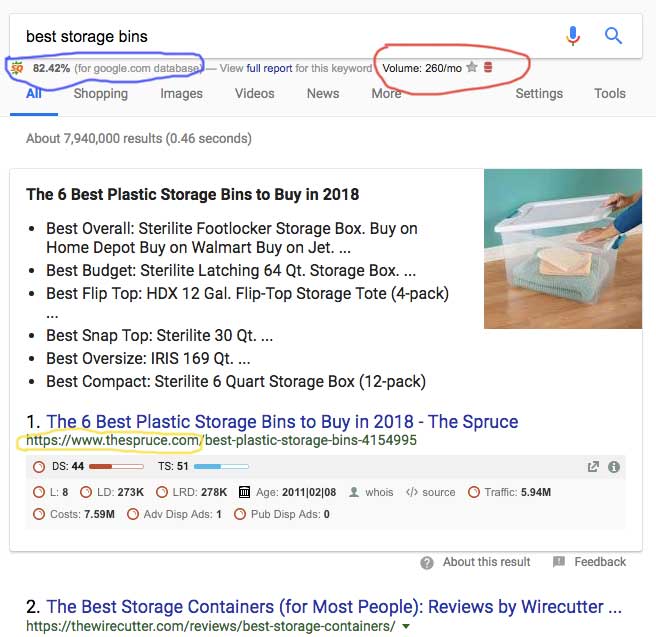Click the search input field
Viewport: 656px width, 637px height.
280,37
